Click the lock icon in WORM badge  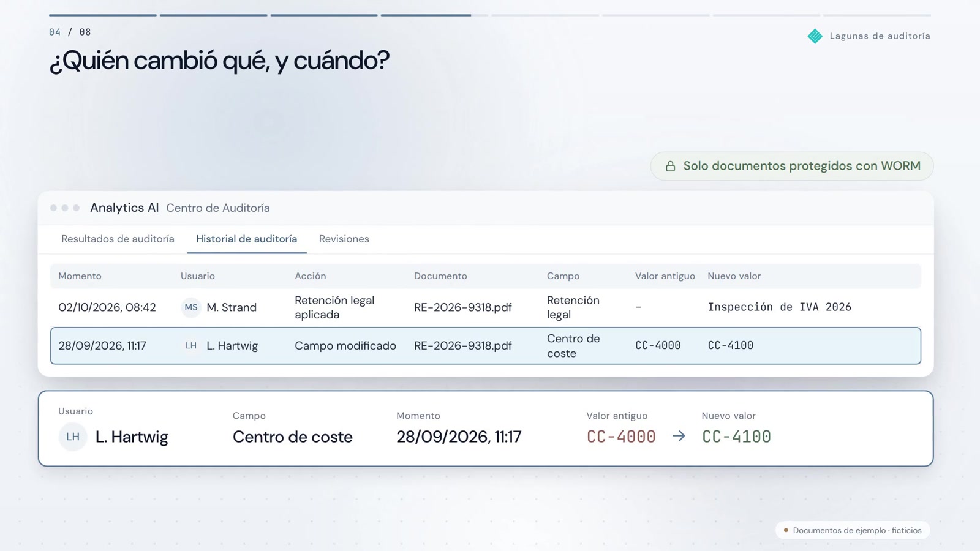tap(670, 167)
